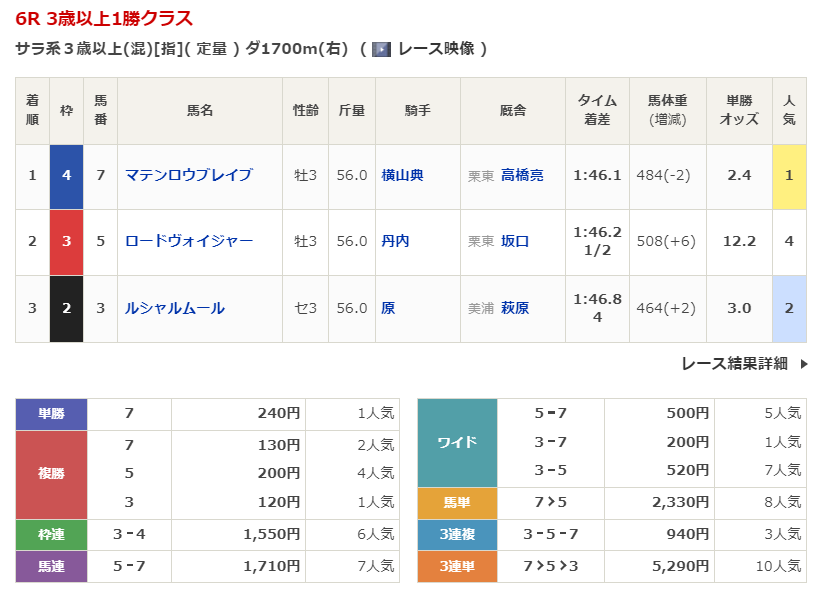Click the yellow popularity rank 1 cell
The image size is (823, 591).
tap(789, 175)
